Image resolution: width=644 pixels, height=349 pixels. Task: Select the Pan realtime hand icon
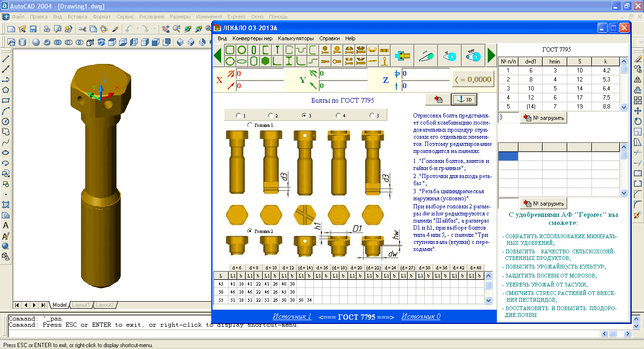pos(166,29)
